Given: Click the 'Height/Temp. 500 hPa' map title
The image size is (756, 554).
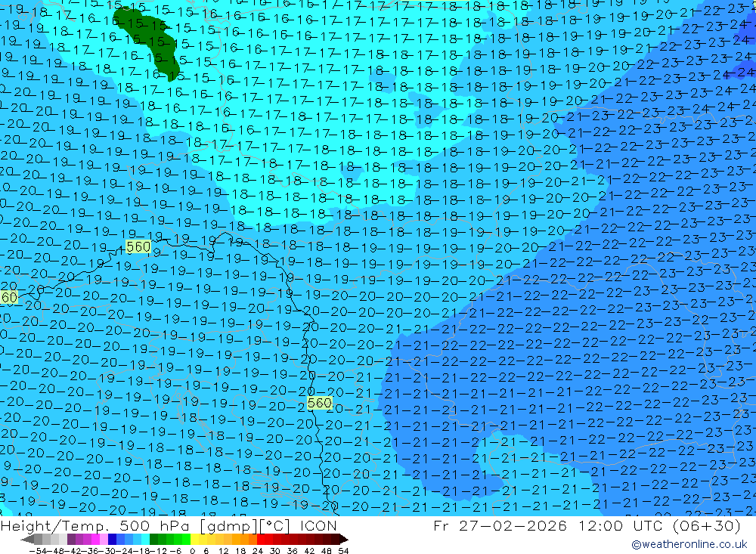Looking at the screenshot, I should point(97,525).
